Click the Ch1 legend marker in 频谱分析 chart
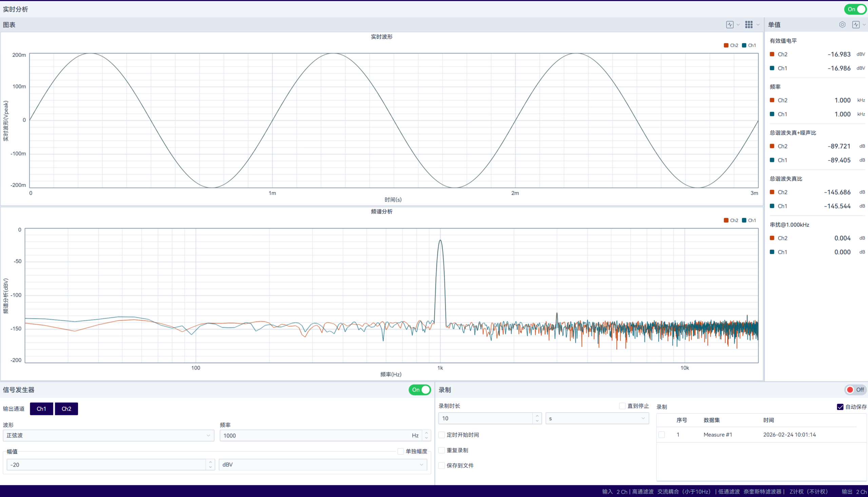Screen dimensions: 868x497 pos(744,220)
